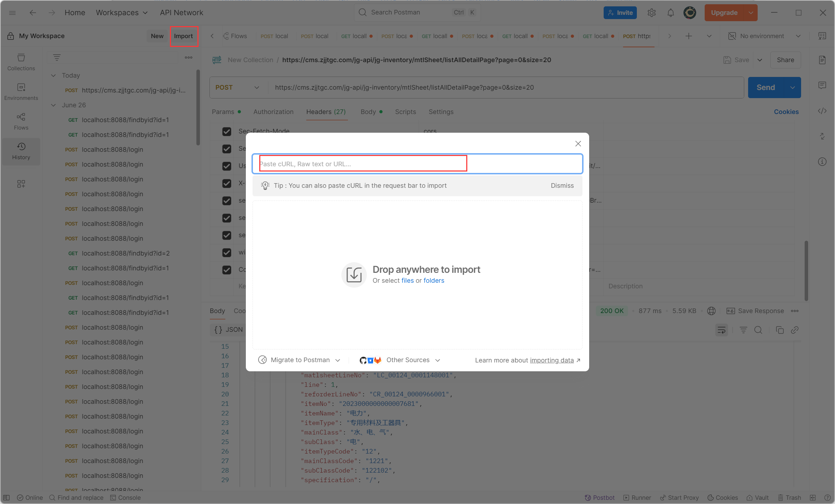The image size is (835, 504).
Task: Open the Collections sidebar panel
Action: [21, 62]
